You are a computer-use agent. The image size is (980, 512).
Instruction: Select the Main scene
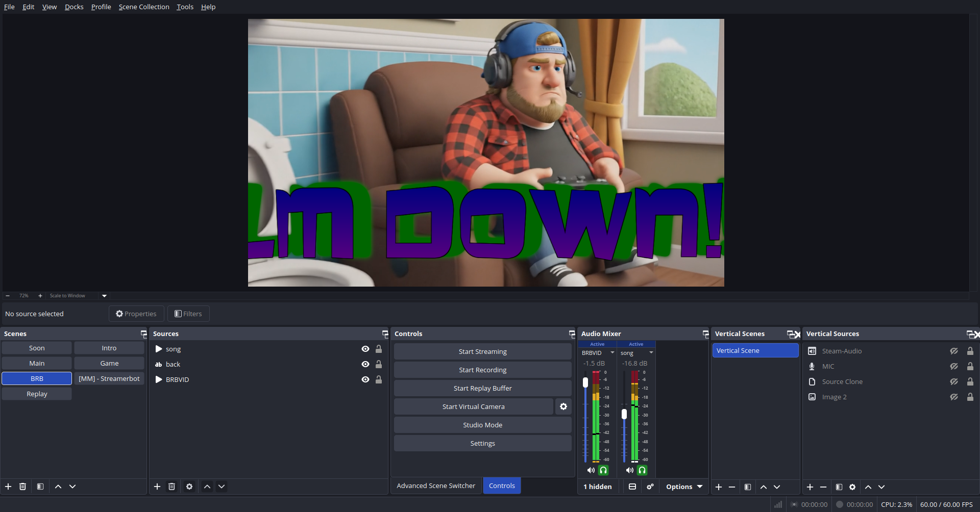point(37,363)
